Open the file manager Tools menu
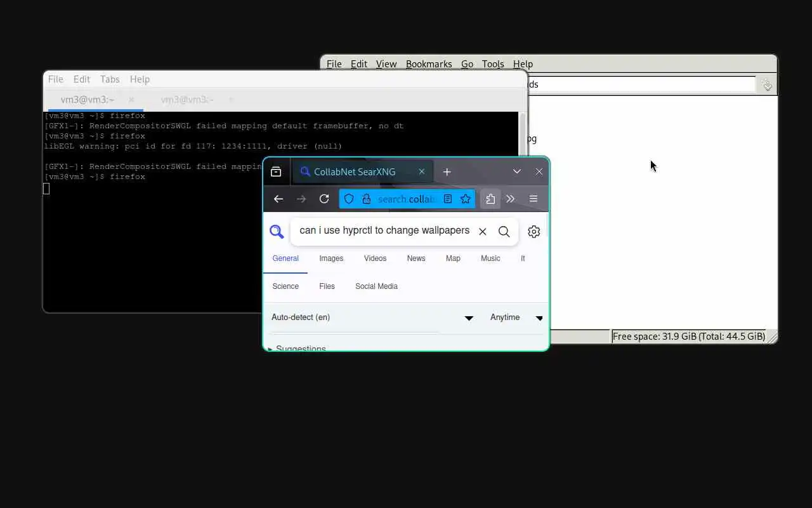The image size is (812, 508). (x=493, y=64)
